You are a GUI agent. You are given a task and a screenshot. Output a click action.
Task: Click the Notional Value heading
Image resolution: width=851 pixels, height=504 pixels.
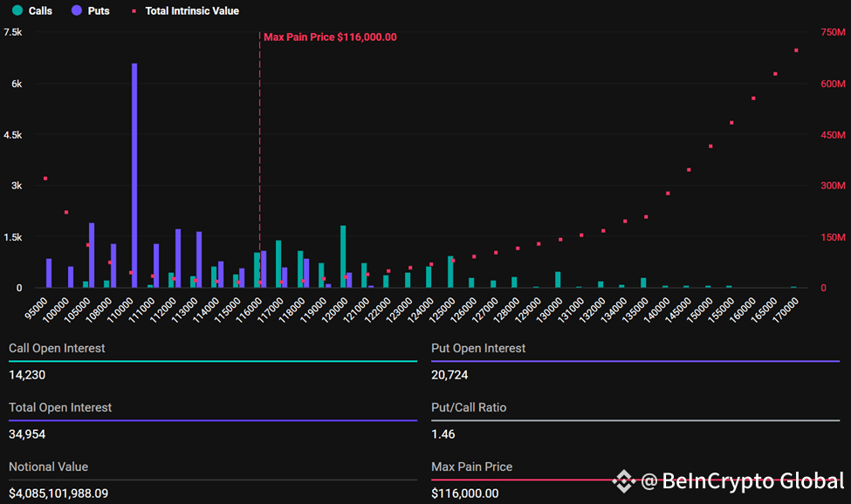(x=48, y=466)
